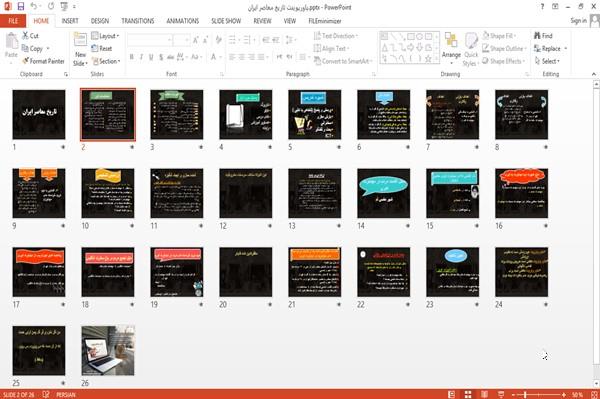Open Section dropdown
This screenshot has width=600, height=399.
tap(106, 61)
